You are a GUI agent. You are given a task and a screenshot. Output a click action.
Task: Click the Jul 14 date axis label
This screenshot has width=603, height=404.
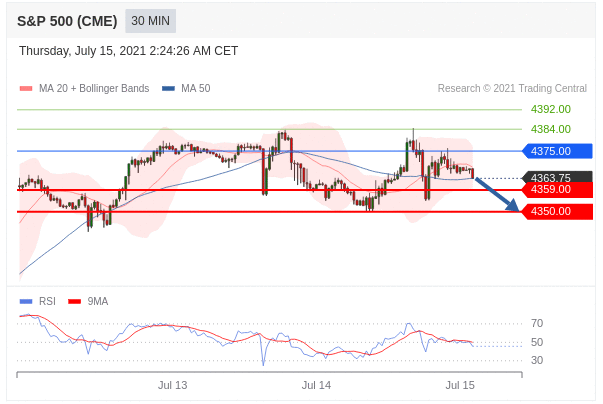317,385
